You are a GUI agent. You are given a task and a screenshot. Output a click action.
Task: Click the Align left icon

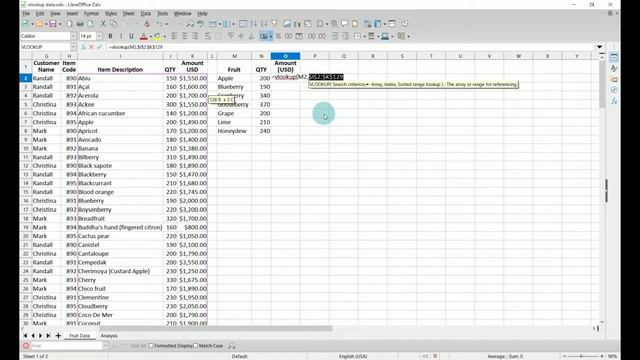click(x=174, y=36)
